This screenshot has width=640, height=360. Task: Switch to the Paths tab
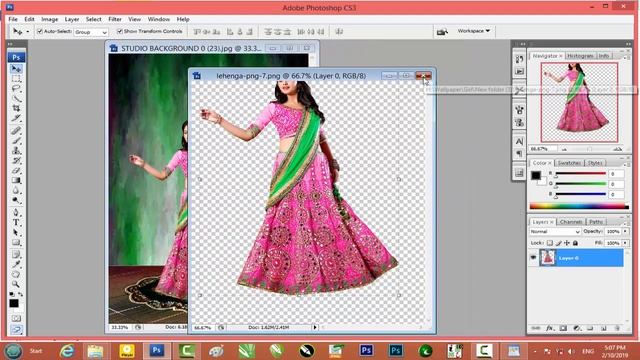pyautogui.click(x=596, y=222)
